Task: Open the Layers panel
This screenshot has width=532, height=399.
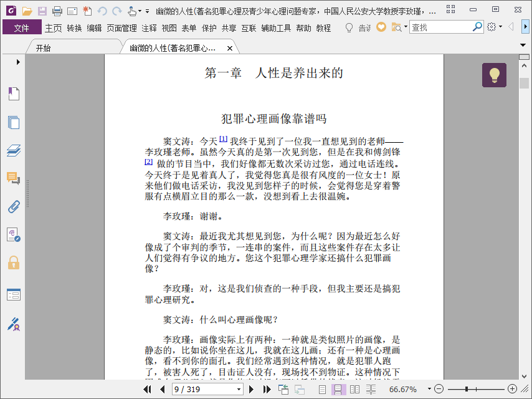Action: (14, 150)
